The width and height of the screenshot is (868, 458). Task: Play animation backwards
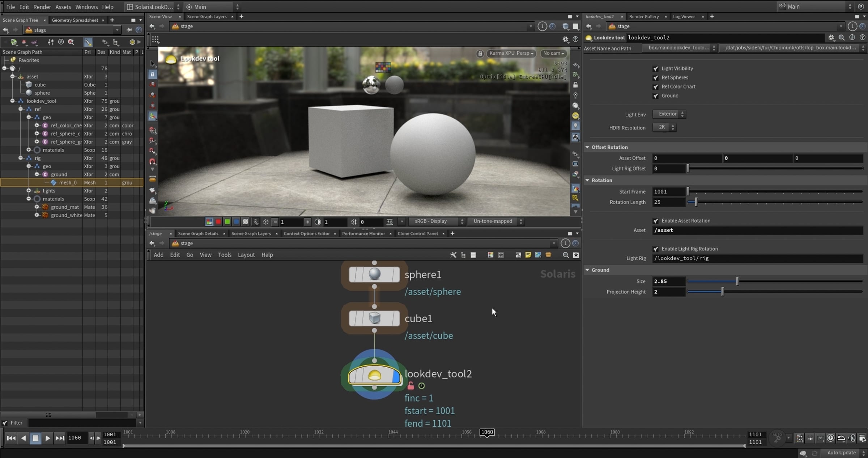coord(24,438)
